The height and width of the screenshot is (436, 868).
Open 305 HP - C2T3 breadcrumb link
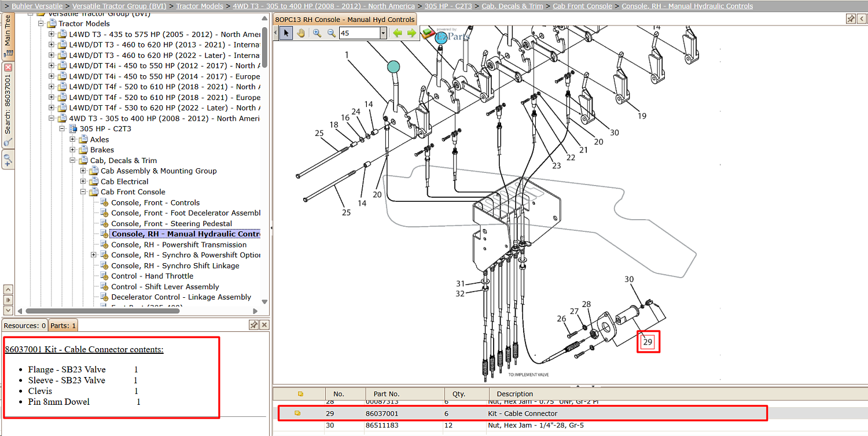tap(448, 6)
